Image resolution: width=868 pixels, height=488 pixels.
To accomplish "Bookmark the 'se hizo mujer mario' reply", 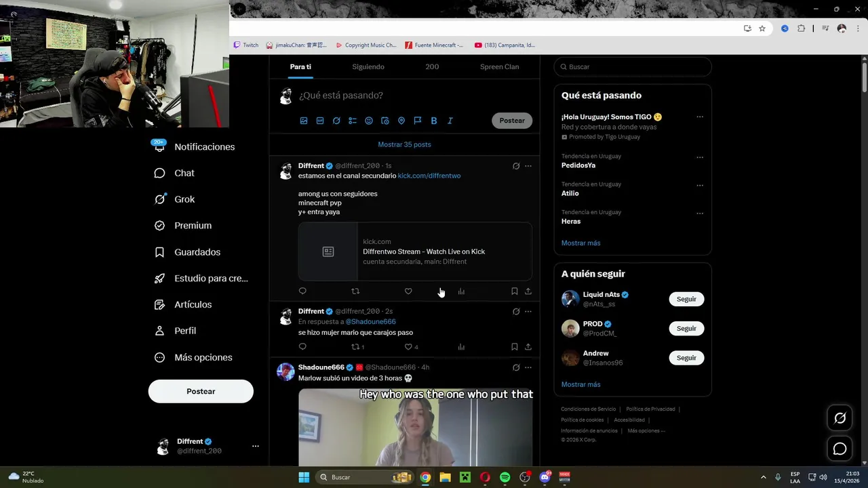I will [514, 347].
